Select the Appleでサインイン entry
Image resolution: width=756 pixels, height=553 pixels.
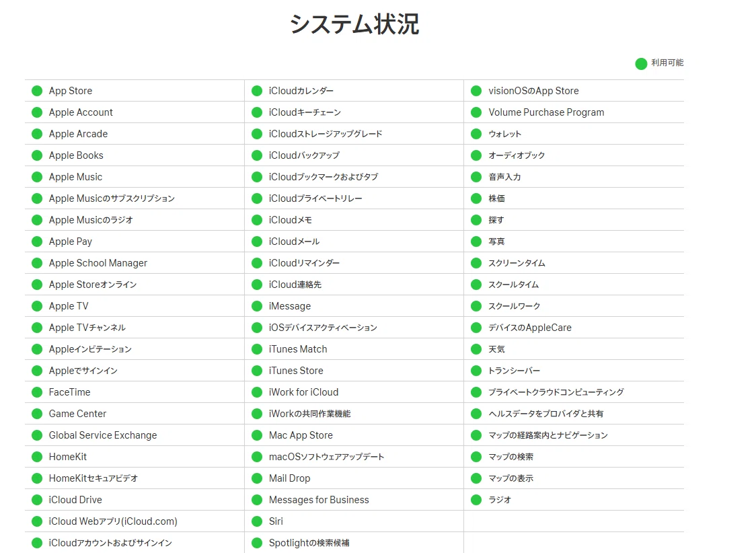[x=83, y=371]
